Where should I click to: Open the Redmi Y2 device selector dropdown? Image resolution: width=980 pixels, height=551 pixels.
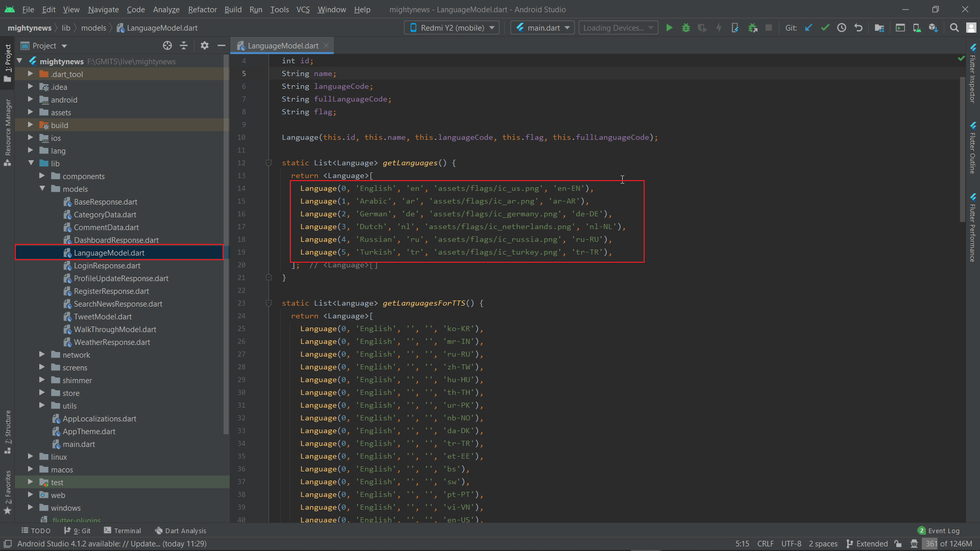[x=452, y=28]
